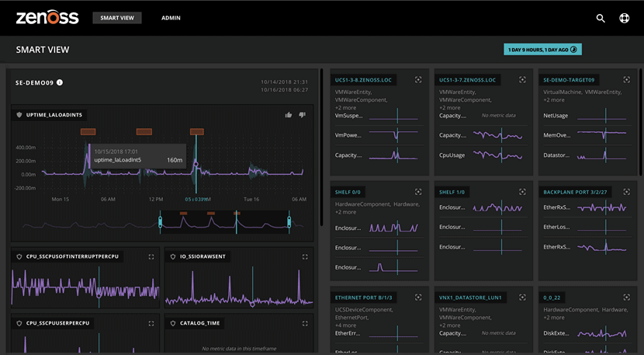Image resolution: width=644 pixels, height=355 pixels.
Task: Expand the CPU_SSCPUUSERPERCPU chart
Action: pos(151,323)
